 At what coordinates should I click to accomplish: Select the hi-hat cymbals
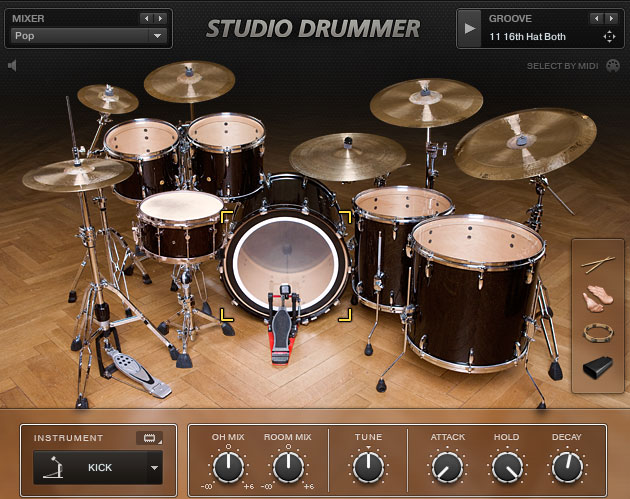(x=78, y=175)
